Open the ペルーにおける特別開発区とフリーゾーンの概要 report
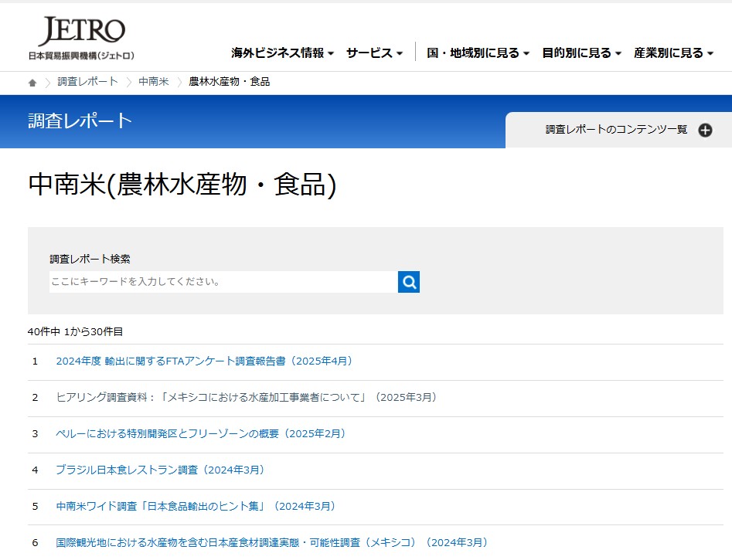 (200, 434)
